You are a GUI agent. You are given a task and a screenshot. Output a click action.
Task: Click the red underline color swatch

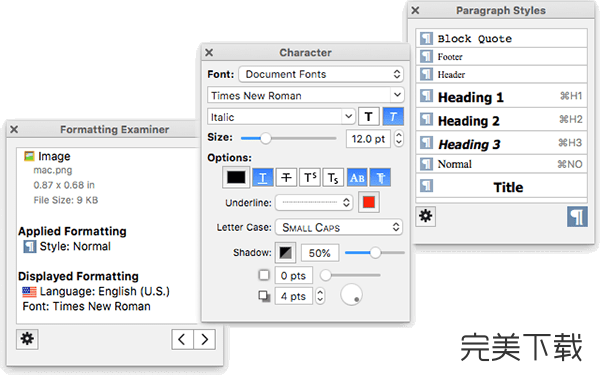click(x=369, y=202)
